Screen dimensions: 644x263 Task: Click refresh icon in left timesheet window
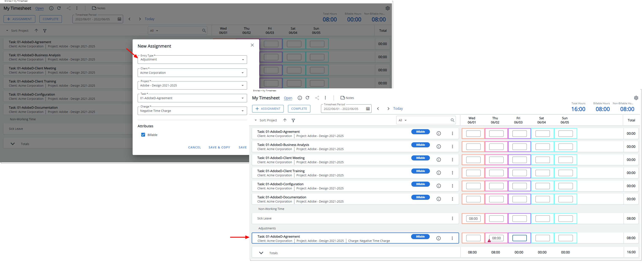59,8
